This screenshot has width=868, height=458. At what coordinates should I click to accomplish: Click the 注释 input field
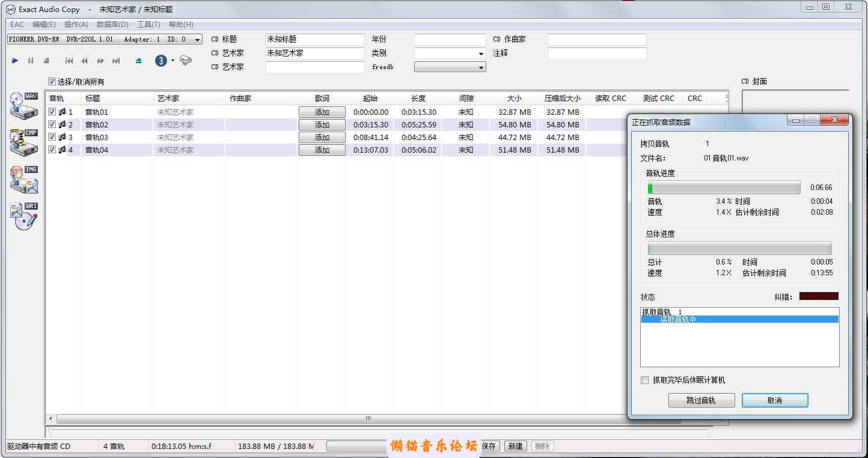coord(597,53)
